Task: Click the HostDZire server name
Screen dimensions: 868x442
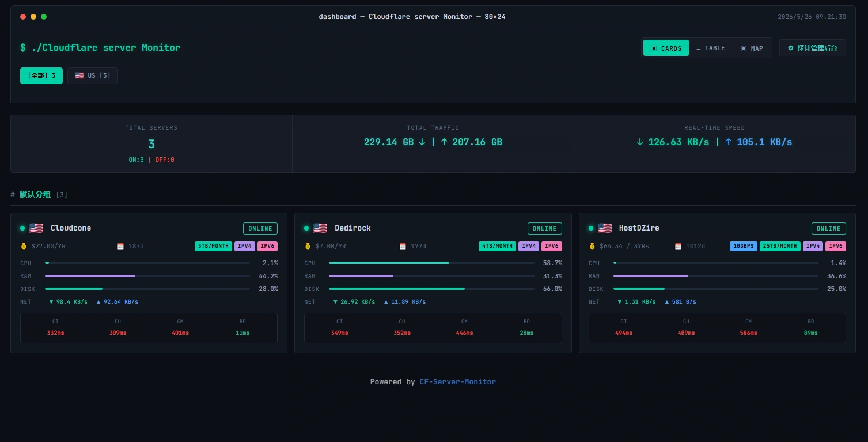Action: (639, 228)
